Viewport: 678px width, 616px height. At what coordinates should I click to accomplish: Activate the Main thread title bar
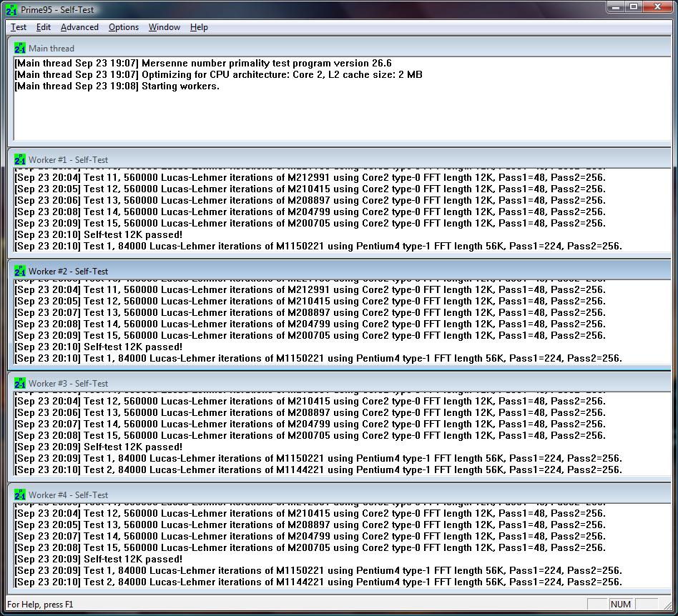point(340,48)
